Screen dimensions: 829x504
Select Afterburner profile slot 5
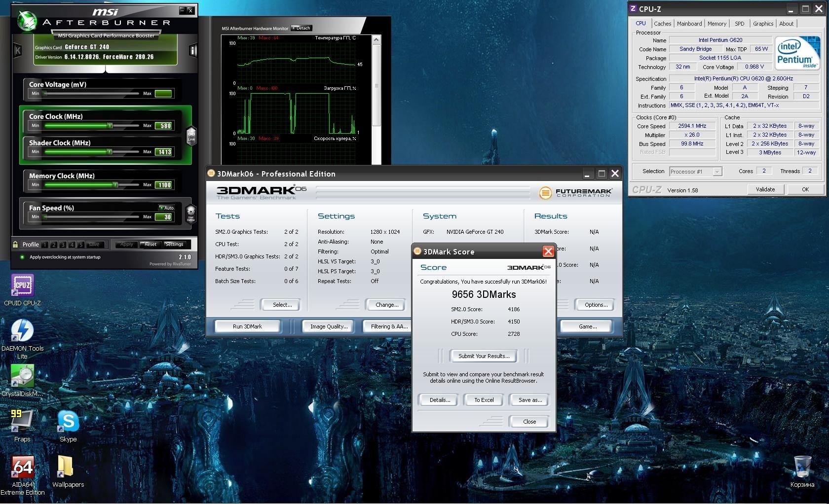point(81,245)
